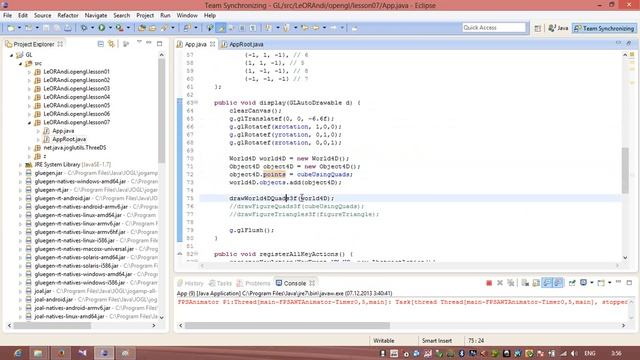Click the New Java Class icon
Viewport: 640px width, 360px height.
(x=152, y=28)
